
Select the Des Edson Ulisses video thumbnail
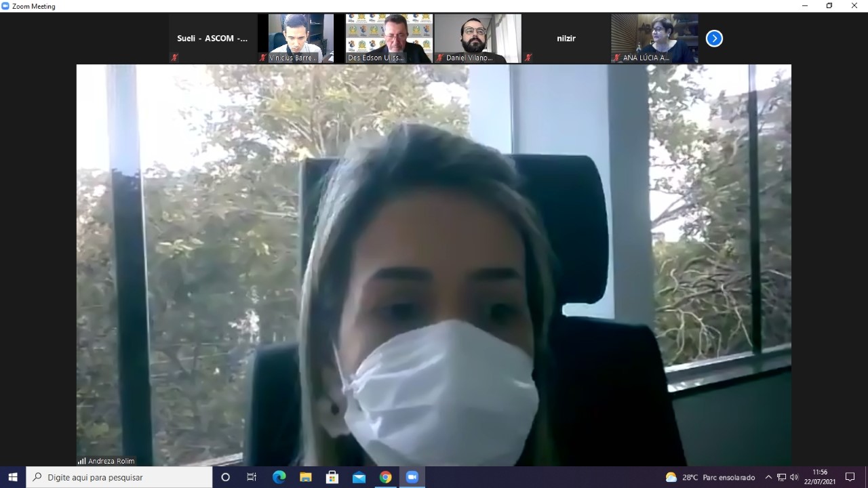point(389,39)
